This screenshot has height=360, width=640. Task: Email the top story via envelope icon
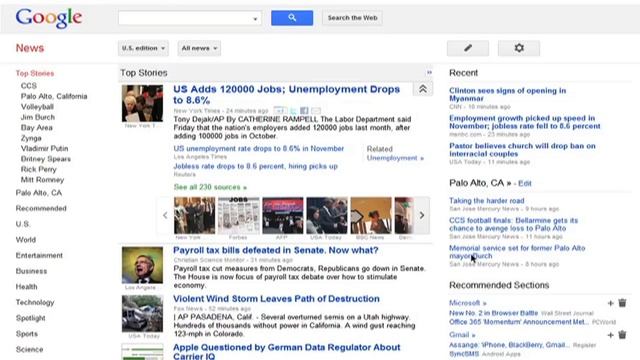(316, 111)
